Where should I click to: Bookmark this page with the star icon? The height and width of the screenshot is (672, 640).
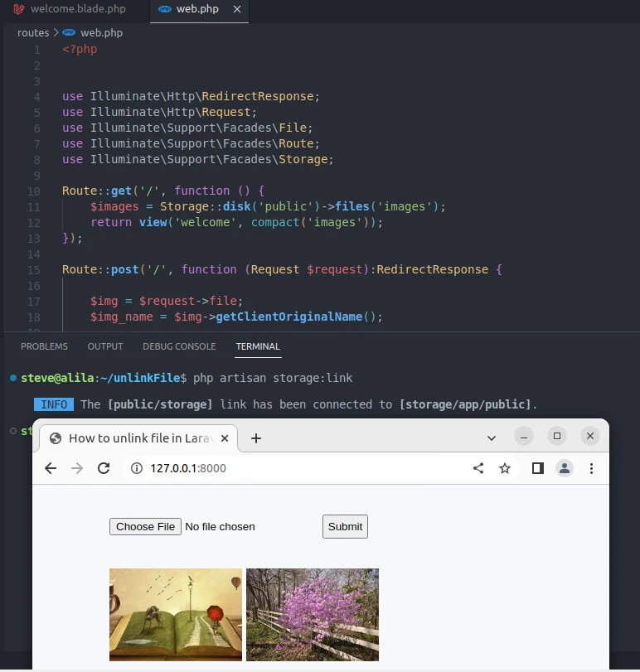tap(505, 468)
